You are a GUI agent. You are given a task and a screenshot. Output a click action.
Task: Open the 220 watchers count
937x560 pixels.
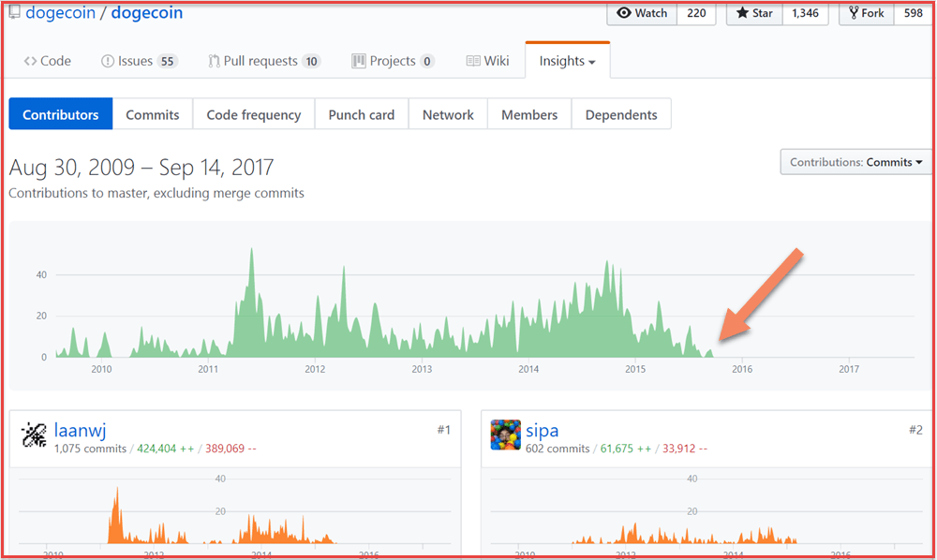696,13
